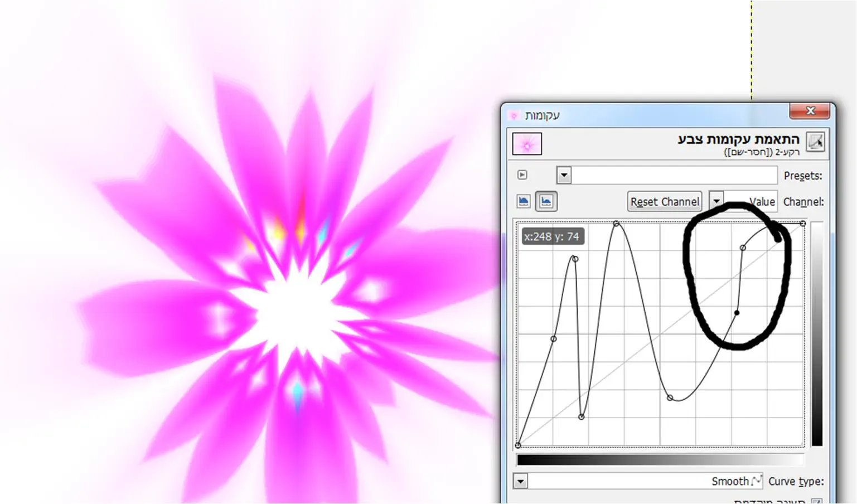Select the filled black active curve point
This screenshot has height=504, width=857.
(x=737, y=313)
